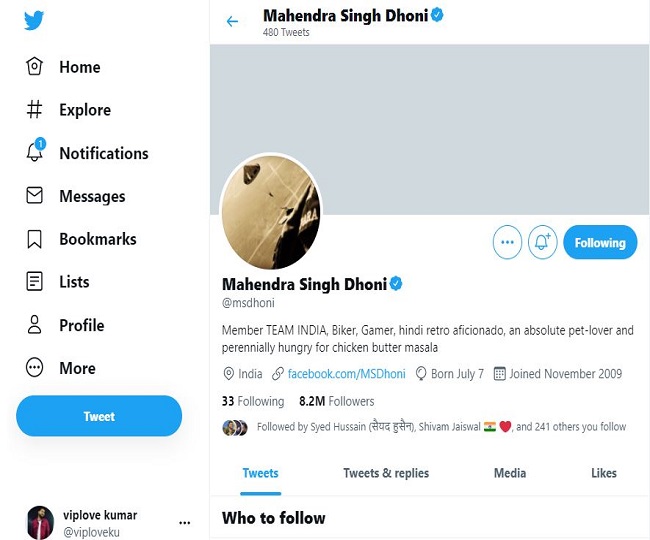Viewport: 650px width, 540px height.
Task: Click the back arrow beside profile name
Action: [232, 21]
